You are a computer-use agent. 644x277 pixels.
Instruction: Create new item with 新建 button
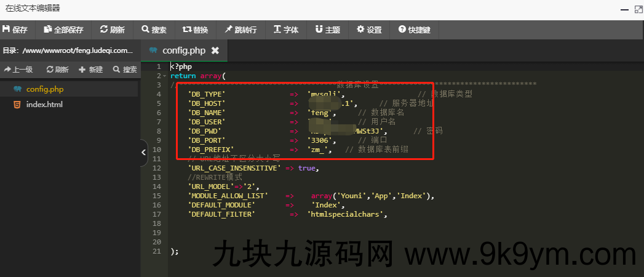[91, 70]
